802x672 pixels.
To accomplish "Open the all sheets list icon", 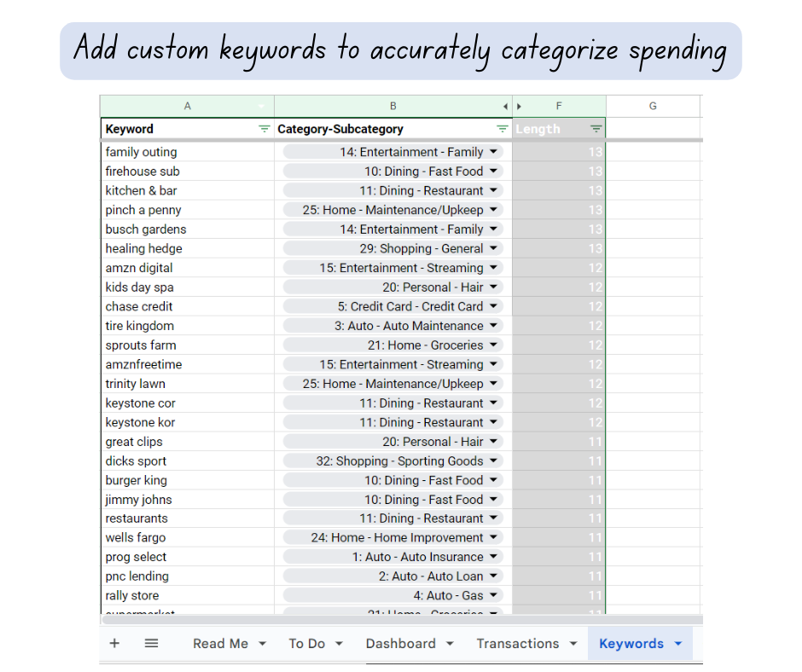I will 151,643.
